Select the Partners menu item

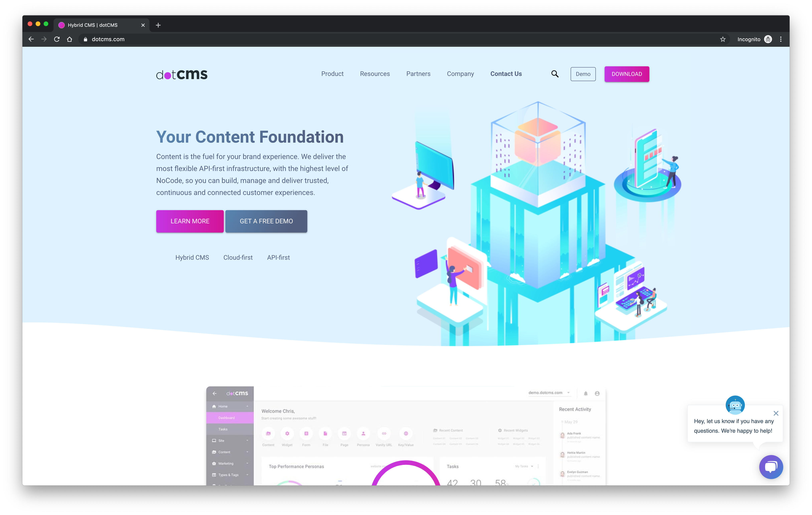click(x=418, y=73)
